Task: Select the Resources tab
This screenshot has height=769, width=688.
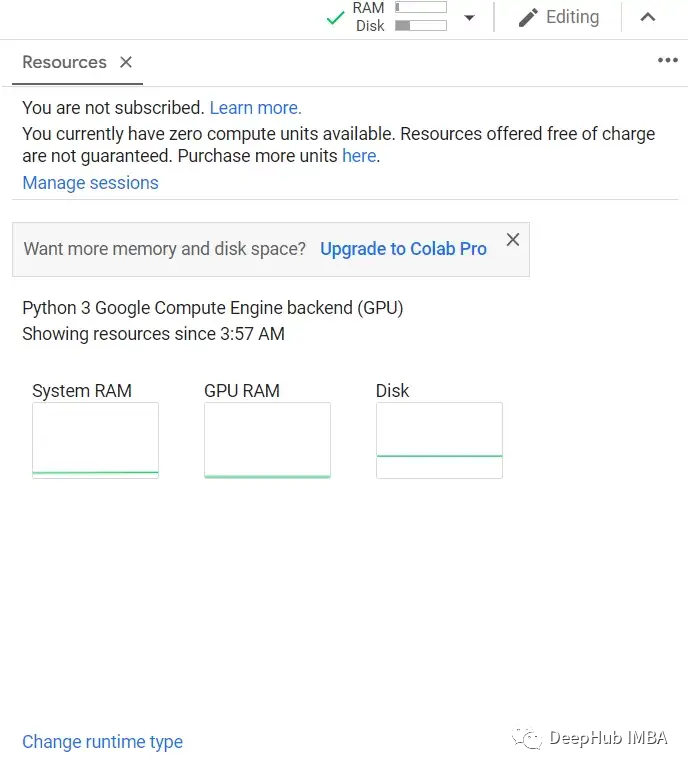Action: (x=64, y=62)
